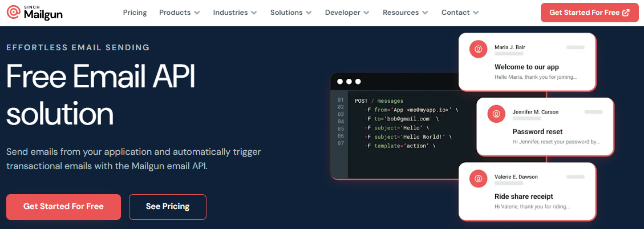Click the 'to=bob@gmail.com' code line
The image size is (644, 229).
click(401, 119)
